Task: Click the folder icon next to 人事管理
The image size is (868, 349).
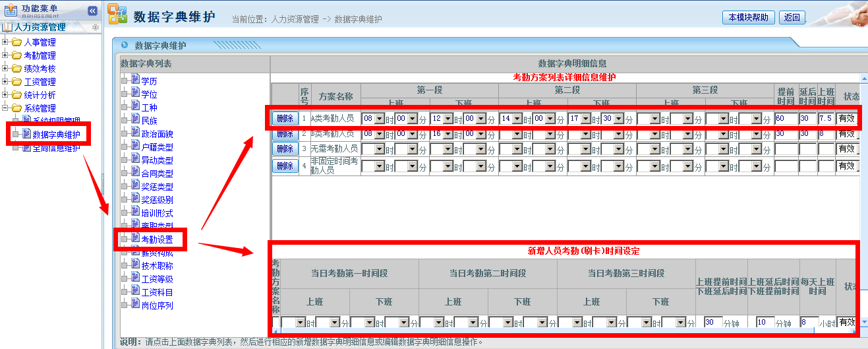Action: [16, 42]
